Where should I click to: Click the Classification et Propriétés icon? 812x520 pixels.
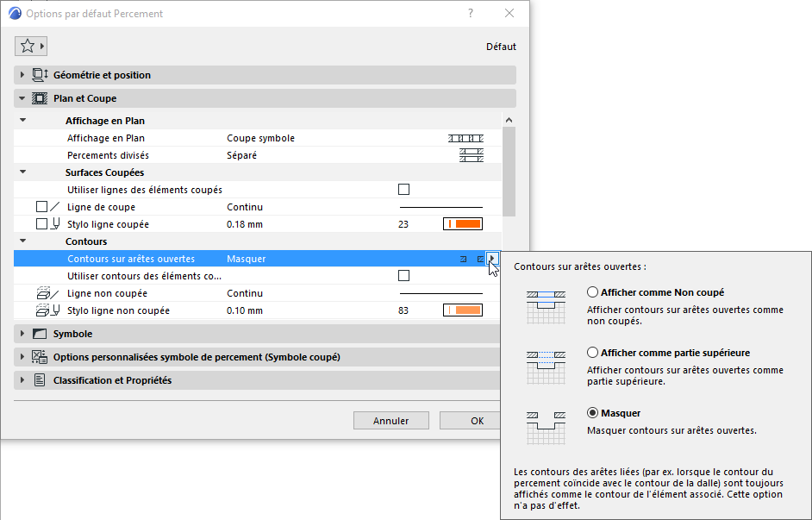tap(40, 380)
